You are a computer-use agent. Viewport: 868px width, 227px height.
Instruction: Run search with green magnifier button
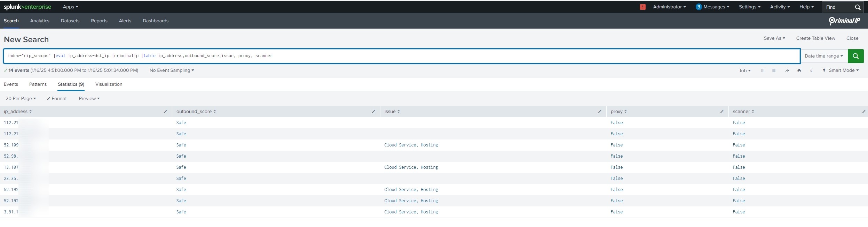click(x=855, y=56)
